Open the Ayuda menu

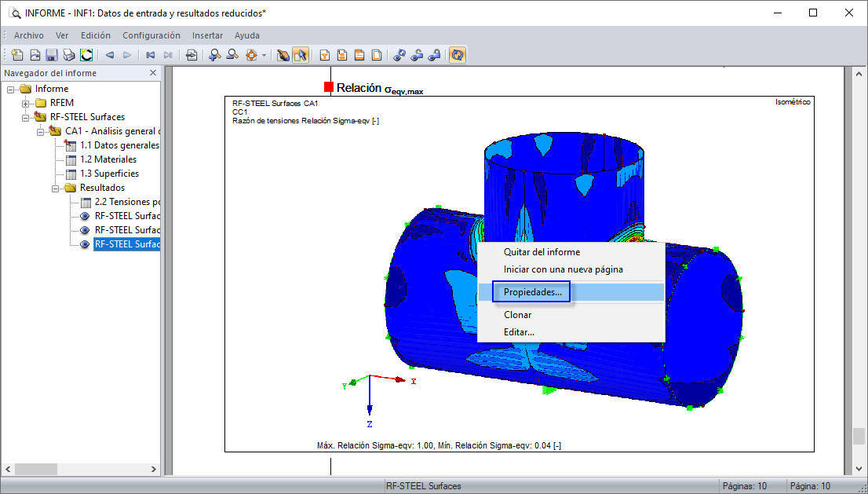pos(247,35)
